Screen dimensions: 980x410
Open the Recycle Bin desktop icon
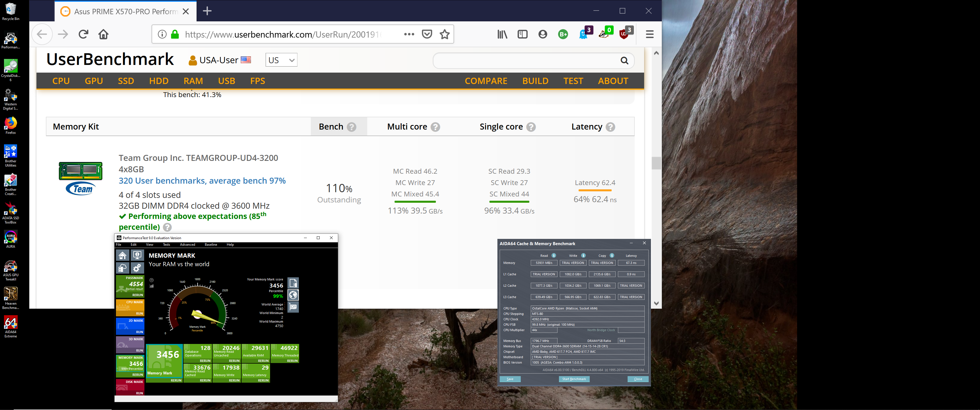(11, 12)
